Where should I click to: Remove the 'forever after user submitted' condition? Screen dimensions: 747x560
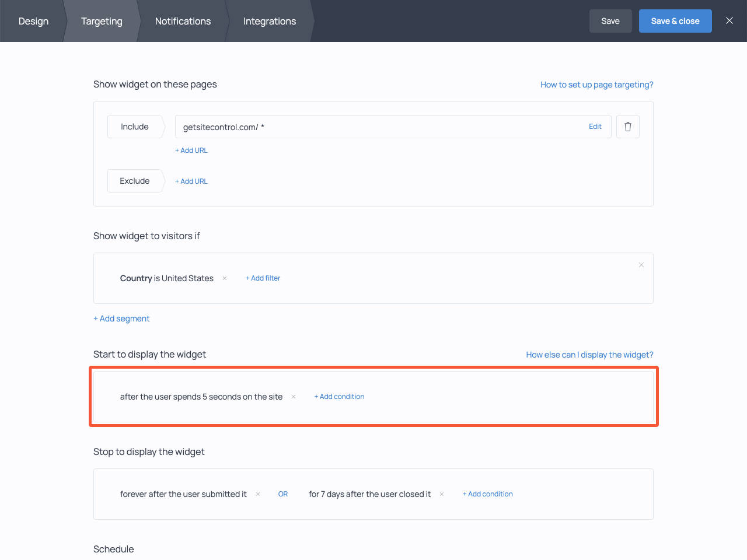[258, 494]
